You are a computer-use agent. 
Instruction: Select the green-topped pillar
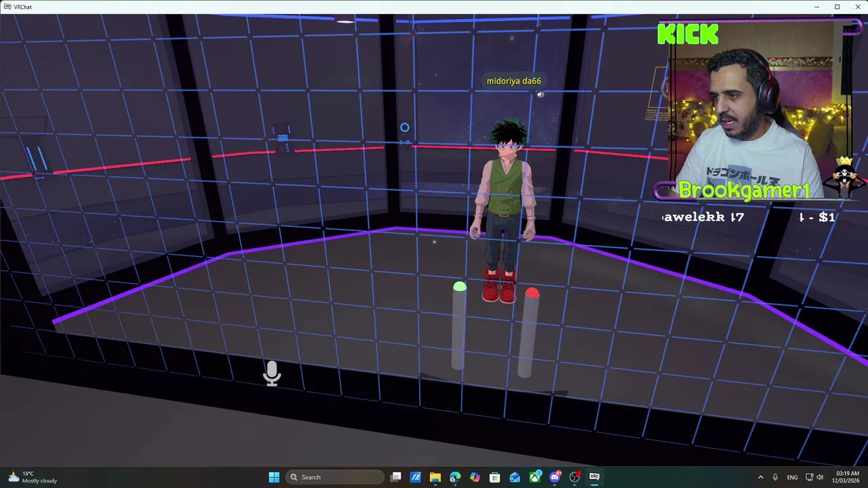pyautogui.click(x=459, y=326)
